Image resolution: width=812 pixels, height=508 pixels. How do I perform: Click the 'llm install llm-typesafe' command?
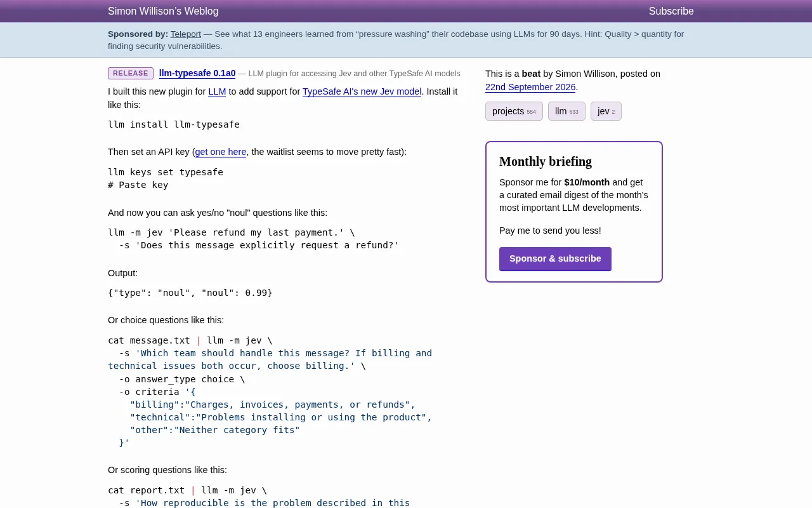(174, 124)
